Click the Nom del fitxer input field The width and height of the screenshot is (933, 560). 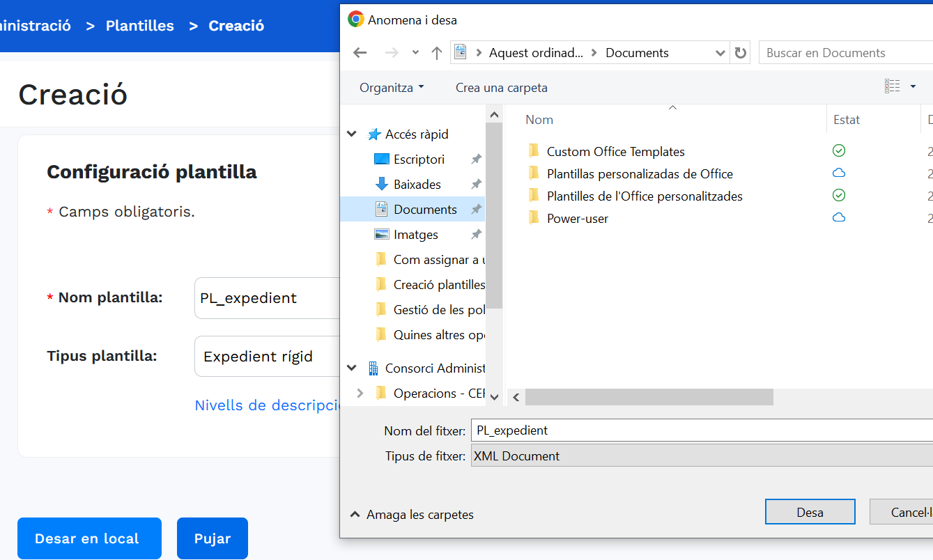pyautogui.click(x=702, y=430)
